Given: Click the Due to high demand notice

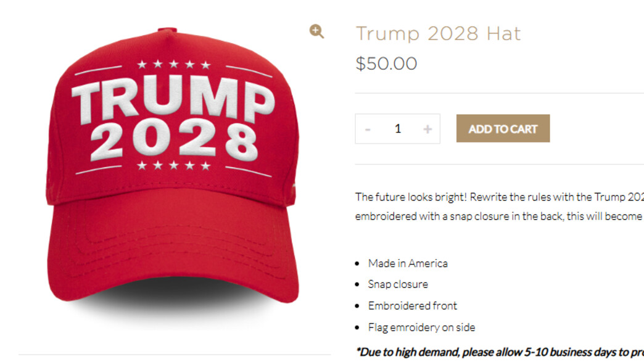Looking at the screenshot, I should [x=500, y=352].
